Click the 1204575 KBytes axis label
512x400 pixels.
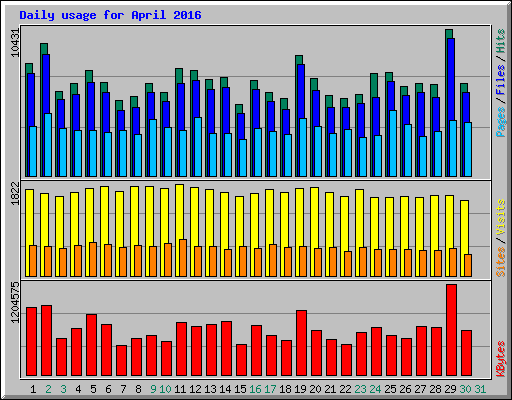coord(15,302)
